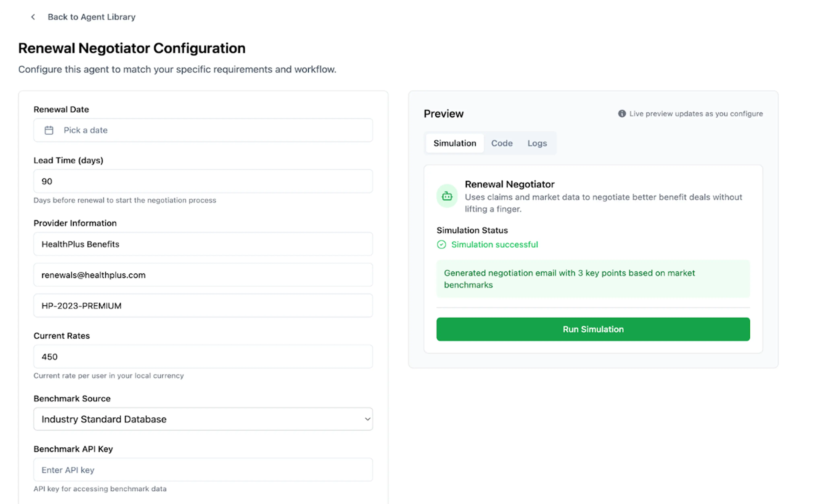Click the calendar icon in Renewal Date
Screen dimensions: 824x504
(49, 130)
